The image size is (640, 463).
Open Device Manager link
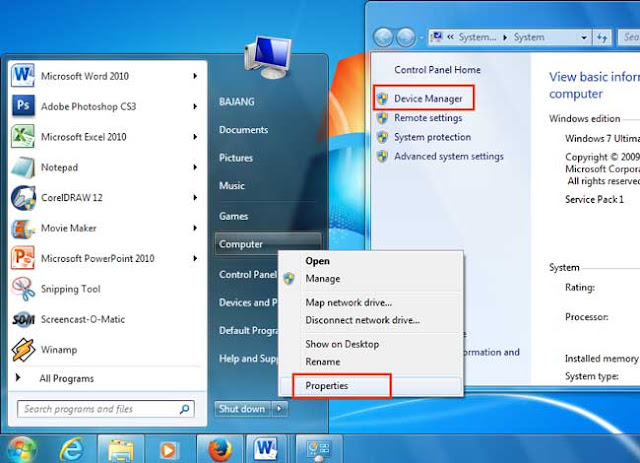pyautogui.click(x=428, y=98)
